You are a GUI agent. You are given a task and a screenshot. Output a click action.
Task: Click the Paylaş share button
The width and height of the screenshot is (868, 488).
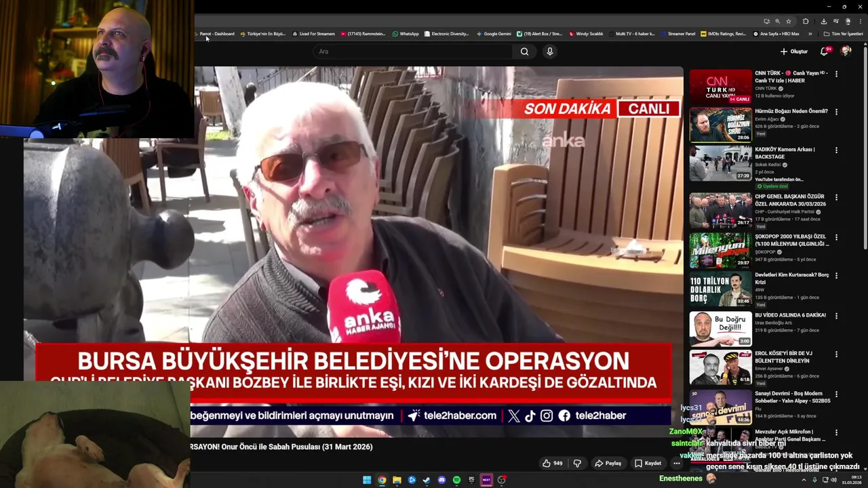tap(608, 464)
